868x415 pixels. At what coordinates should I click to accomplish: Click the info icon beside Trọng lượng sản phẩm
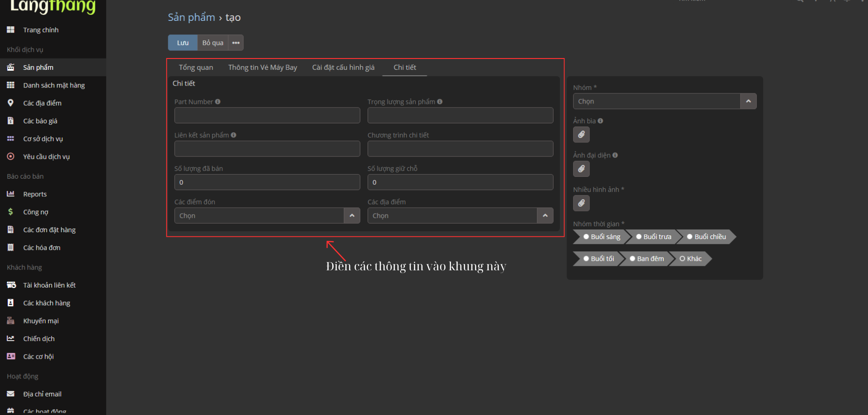pos(440,102)
